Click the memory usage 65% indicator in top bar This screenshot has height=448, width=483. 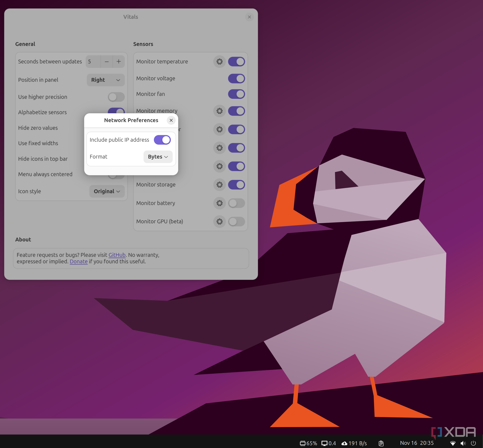308,443
